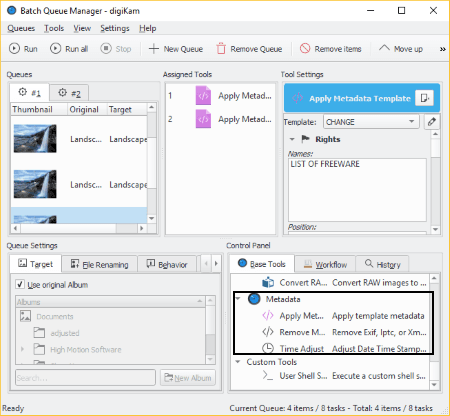Open the Behavior tab
This screenshot has width=450, height=416.
pyautogui.click(x=167, y=264)
